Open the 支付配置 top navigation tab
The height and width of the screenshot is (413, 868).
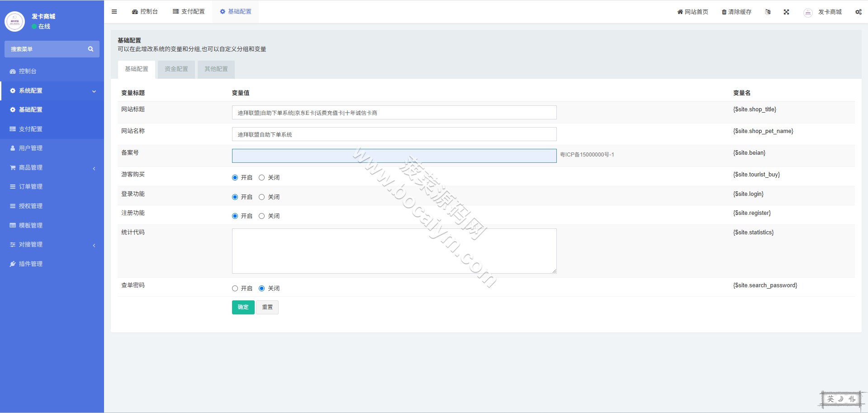[x=189, y=12]
